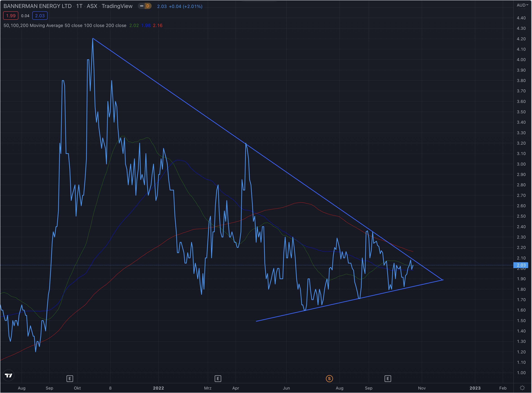This screenshot has height=393, width=532.
Task: Click the 1T interval label
Action: click(79, 6)
